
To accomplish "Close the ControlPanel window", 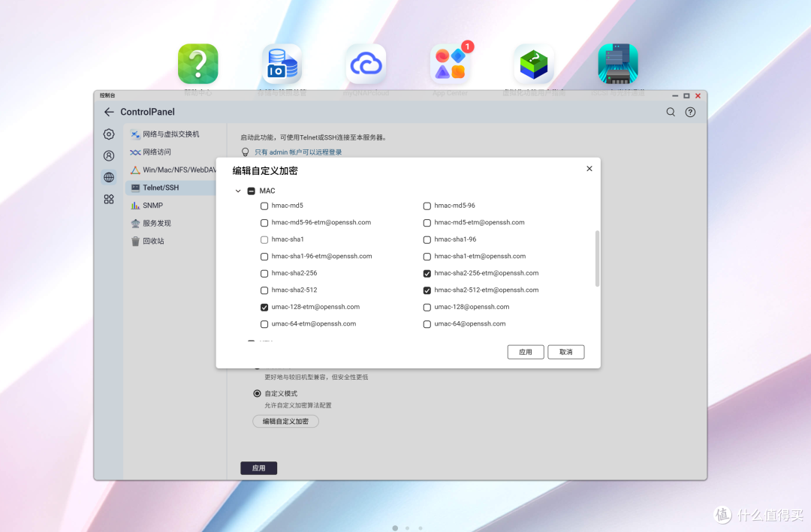I will pos(698,95).
